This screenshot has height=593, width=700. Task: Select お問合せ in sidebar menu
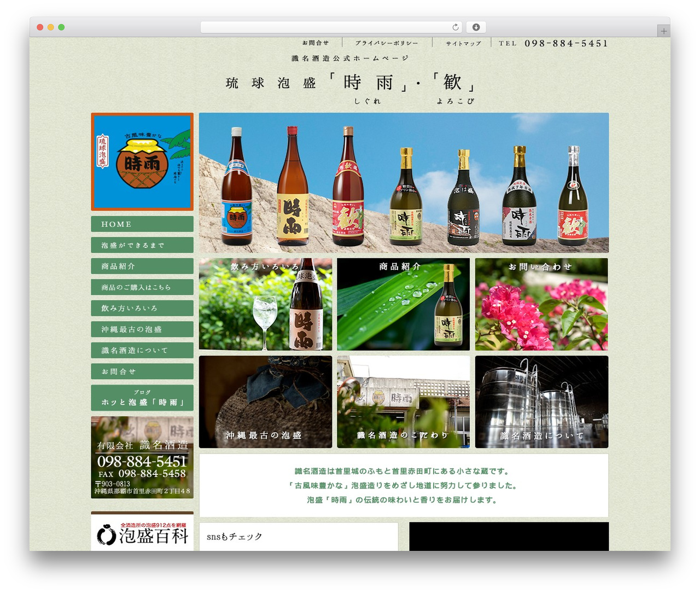coord(142,371)
